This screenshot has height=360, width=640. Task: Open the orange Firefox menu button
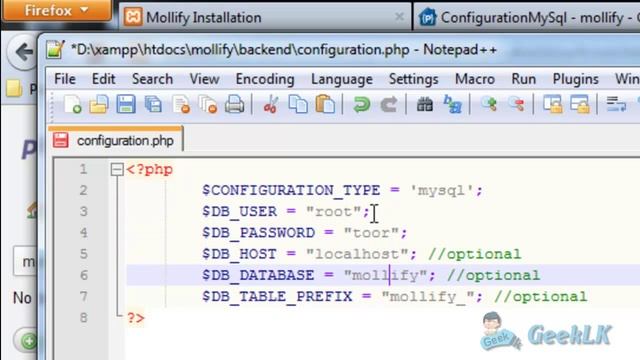pos(56,10)
